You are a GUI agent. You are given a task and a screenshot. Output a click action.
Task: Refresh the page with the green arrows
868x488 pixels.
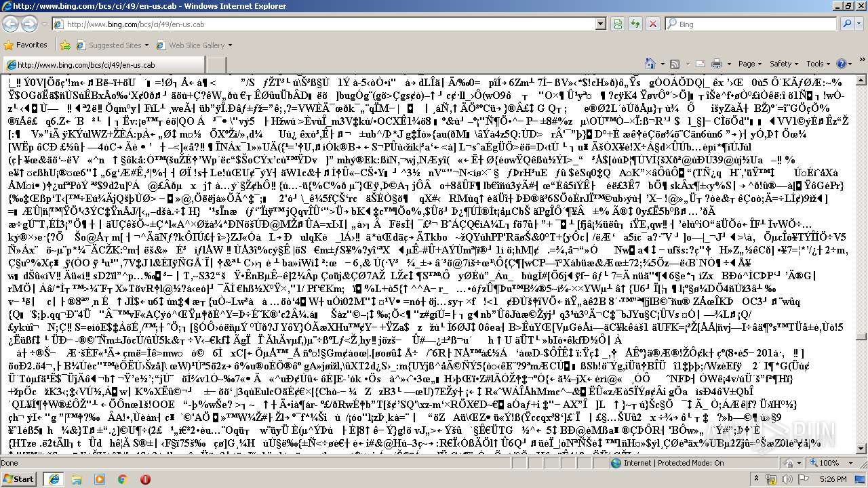point(635,24)
